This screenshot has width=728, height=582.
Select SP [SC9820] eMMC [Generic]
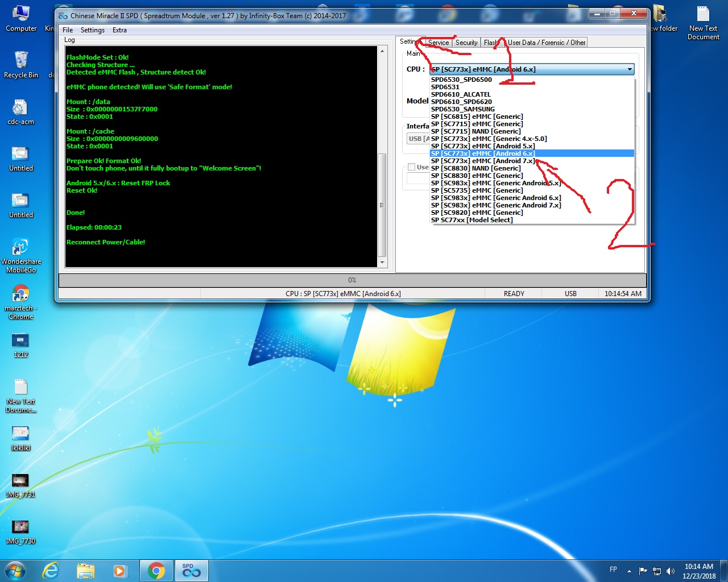pyautogui.click(x=532, y=213)
